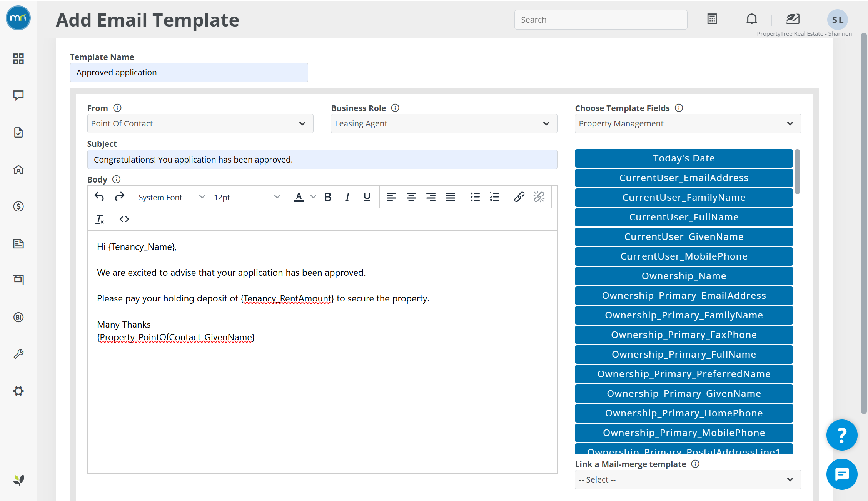The width and height of the screenshot is (868, 501).
Task: Open the notifications bell
Action: point(752,19)
